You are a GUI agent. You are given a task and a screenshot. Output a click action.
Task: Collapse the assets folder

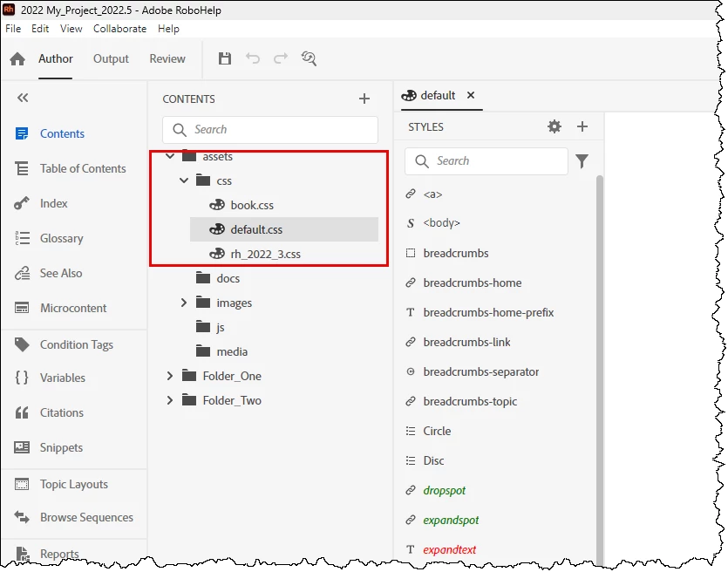(x=170, y=156)
